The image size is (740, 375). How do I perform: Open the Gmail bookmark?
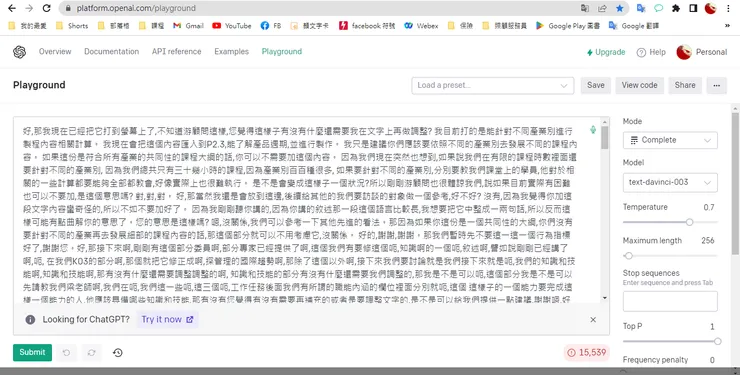(x=188, y=25)
